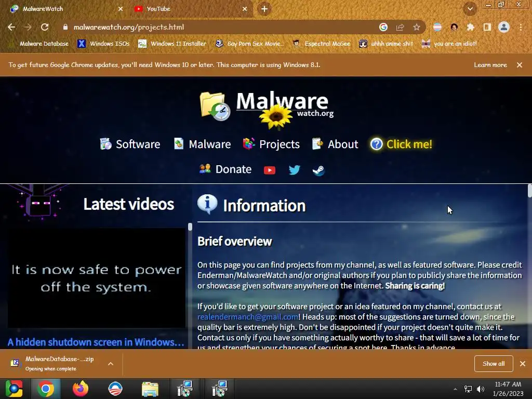Open Chrome from the taskbar
The width and height of the screenshot is (532, 399).
click(46, 389)
